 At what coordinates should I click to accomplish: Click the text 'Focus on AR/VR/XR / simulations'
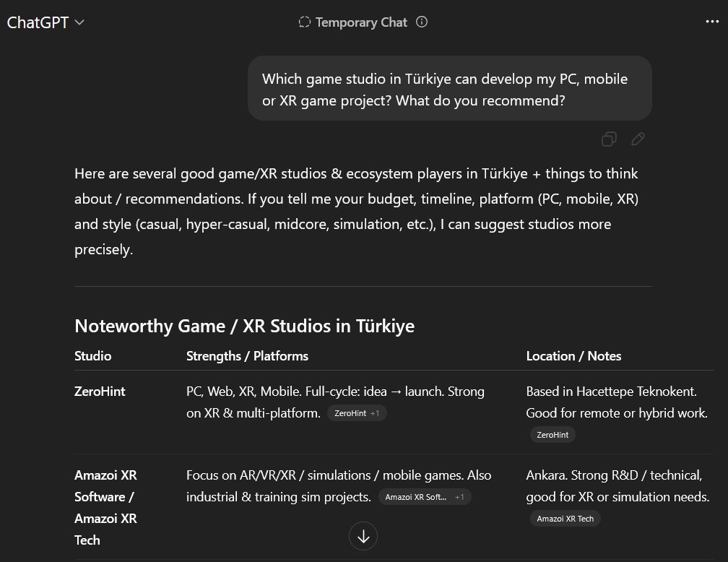pos(279,475)
